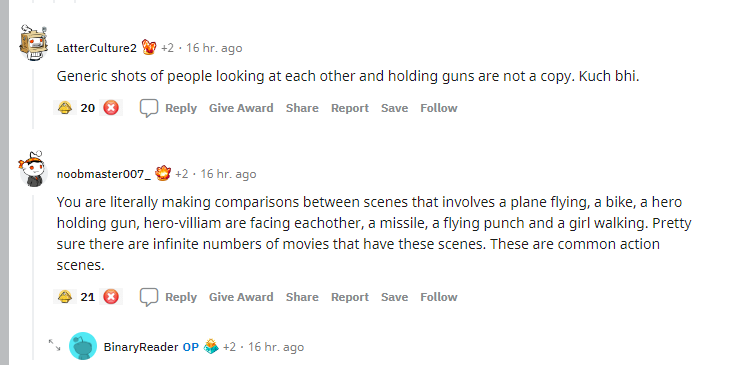Save noobmaster007_'s comment
Image resolution: width=746 pixels, height=365 pixels.
coord(394,297)
